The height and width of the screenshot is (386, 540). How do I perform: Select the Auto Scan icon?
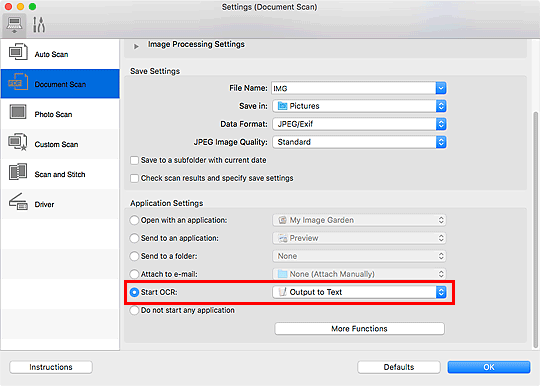pyautogui.click(x=18, y=52)
